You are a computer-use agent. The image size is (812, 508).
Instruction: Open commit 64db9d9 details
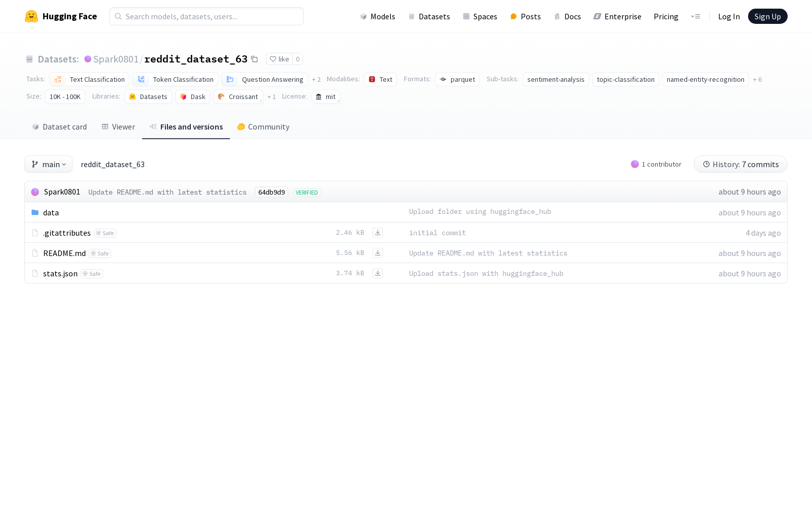tap(271, 192)
